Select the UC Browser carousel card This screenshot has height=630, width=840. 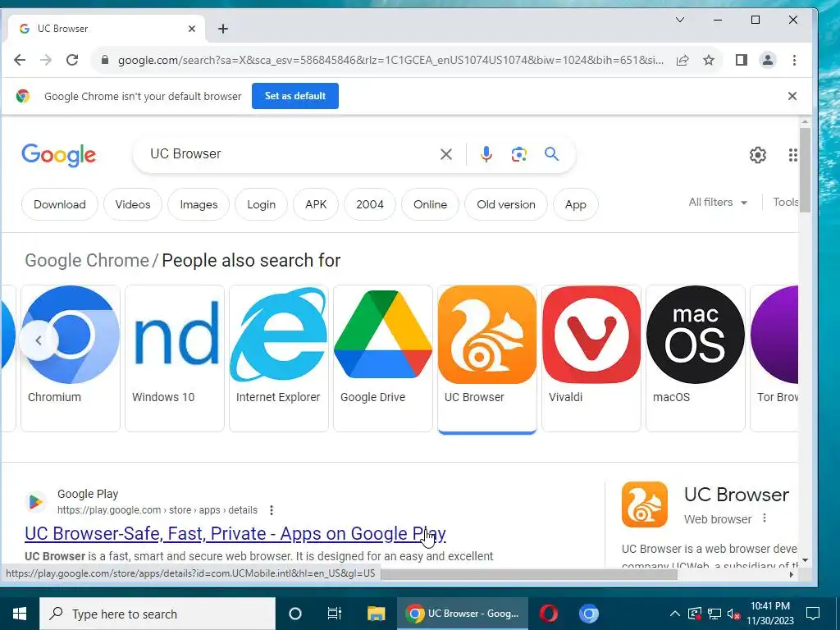pos(487,358)
